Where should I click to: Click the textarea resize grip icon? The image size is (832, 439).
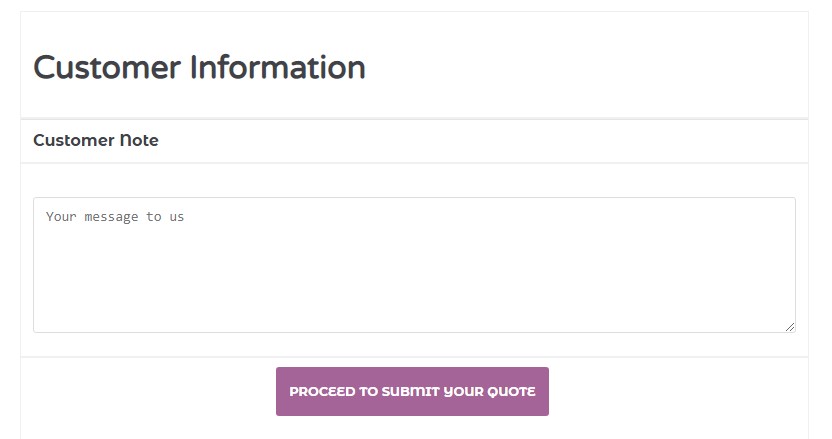click(790, 326)
